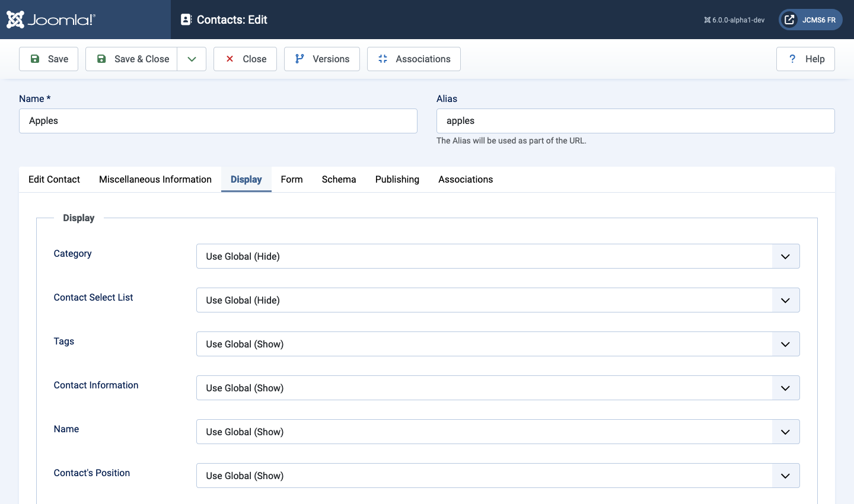Click the Contact's Position label
The width and height of the screenshot is (854, 504).
tap(92, 473)
